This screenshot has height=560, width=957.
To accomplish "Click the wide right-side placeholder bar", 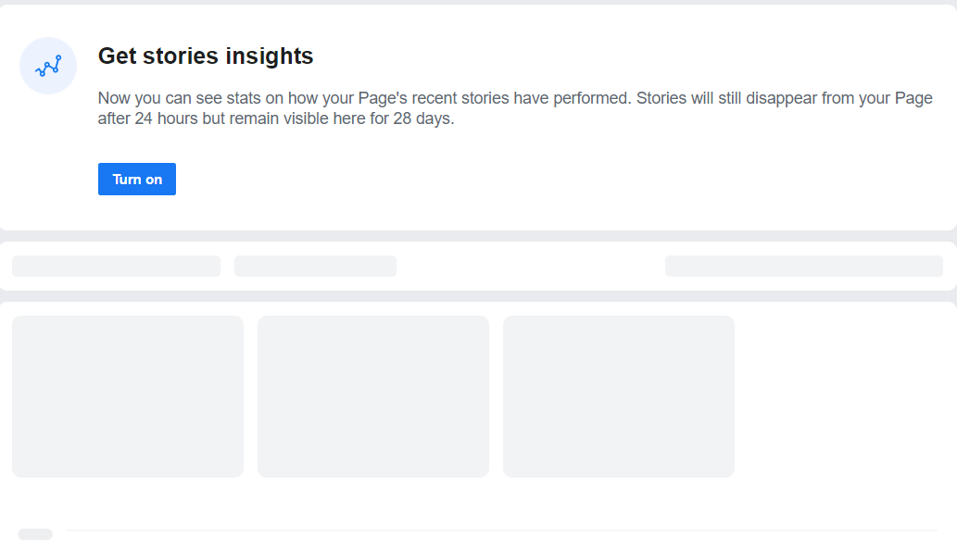I will (802, 266).
